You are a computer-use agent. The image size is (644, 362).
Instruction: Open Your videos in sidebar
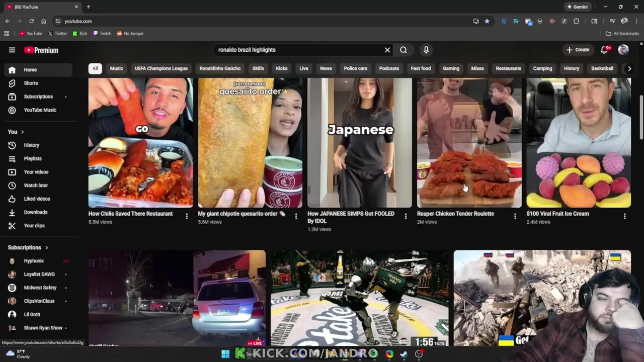pyautogui.click(x=38, y=172)
